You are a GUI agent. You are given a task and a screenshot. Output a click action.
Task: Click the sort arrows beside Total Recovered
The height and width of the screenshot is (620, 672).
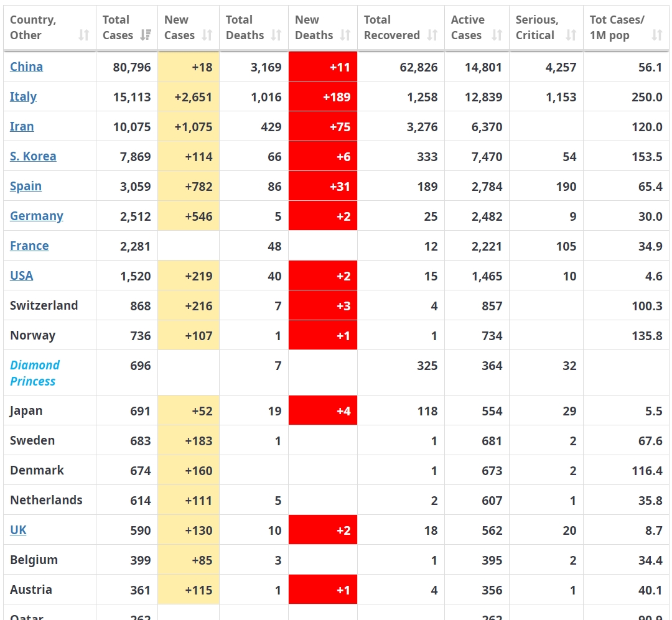[432, 35]
